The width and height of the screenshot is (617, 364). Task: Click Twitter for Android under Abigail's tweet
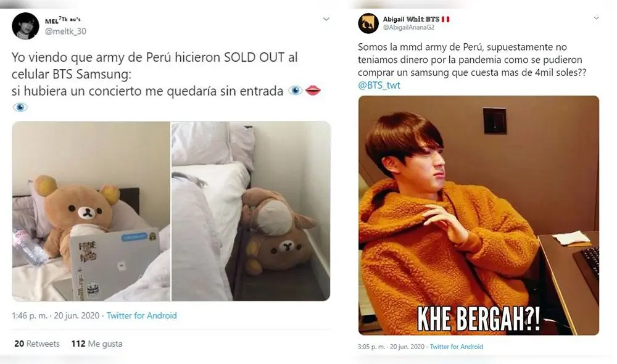click(457, 347)
